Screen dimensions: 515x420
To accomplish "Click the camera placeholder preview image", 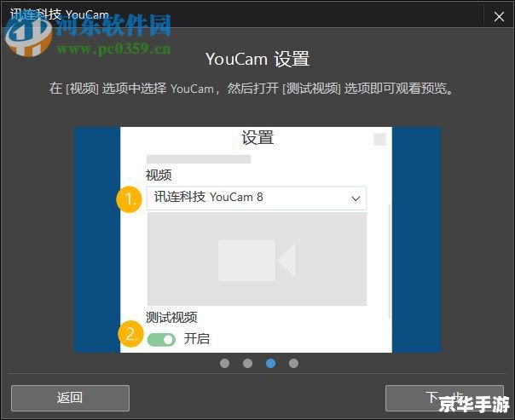I will (x=257, y=259).
